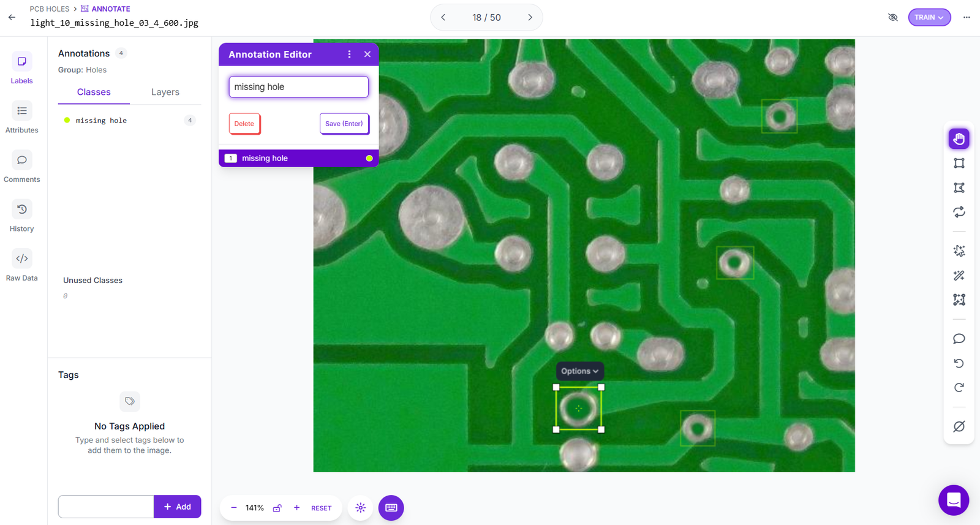Screen dimensions: 980x525
Task: Toggle the zoom lock icon
Action: (x=277, y=508)
